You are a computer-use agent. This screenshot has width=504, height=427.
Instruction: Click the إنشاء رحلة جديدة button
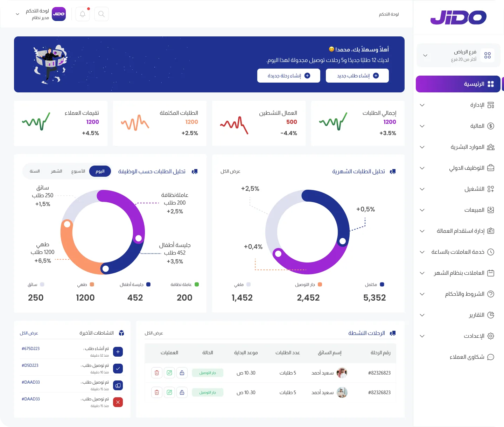coord(289,76)
